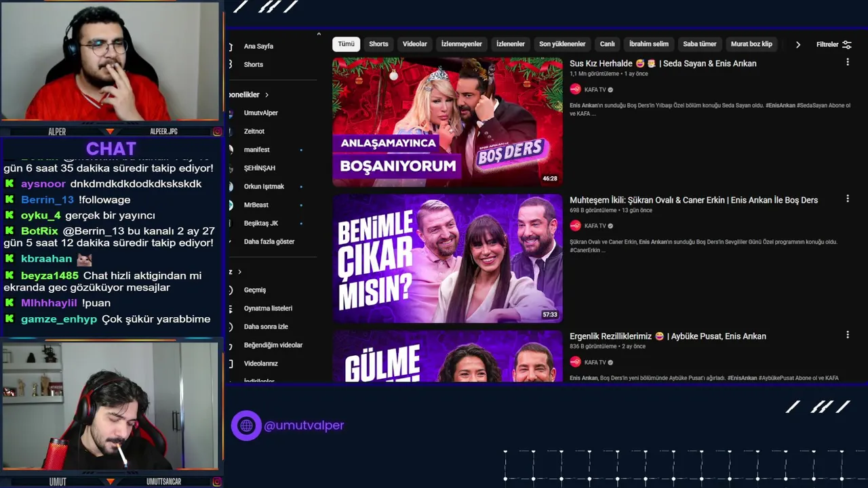Open ŞEHİNŞAH subscription channel
This screenshot has height=488, width=868.
(260, 168)
